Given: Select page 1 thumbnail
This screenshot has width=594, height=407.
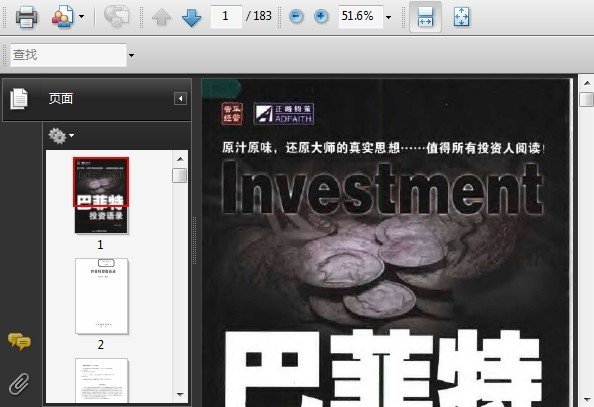Looking at the screenshot, I should [x=101, y=196].
